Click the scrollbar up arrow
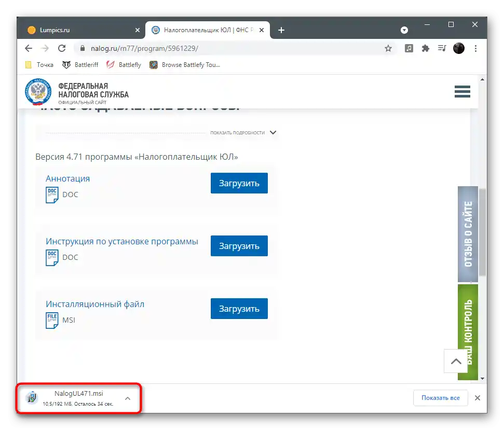The width and height of the screenshot is (504, 430). [482, 79]
